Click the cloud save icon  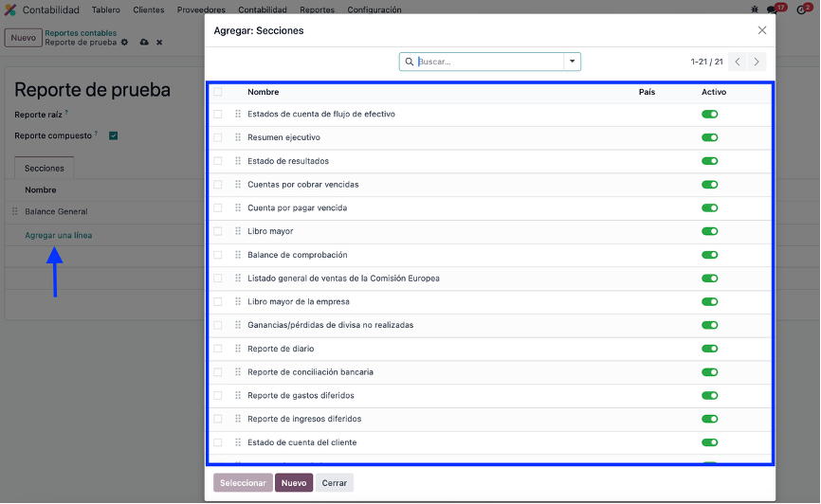pos(144,43)
